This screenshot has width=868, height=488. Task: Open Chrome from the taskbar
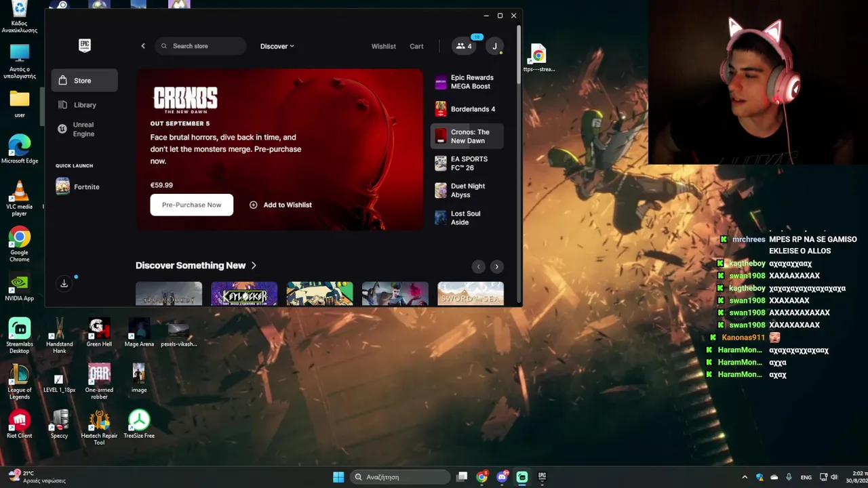point(481,477)
